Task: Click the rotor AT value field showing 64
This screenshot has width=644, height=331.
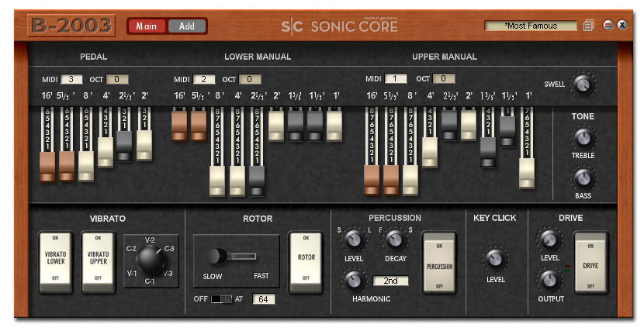Action: [264, 299]
